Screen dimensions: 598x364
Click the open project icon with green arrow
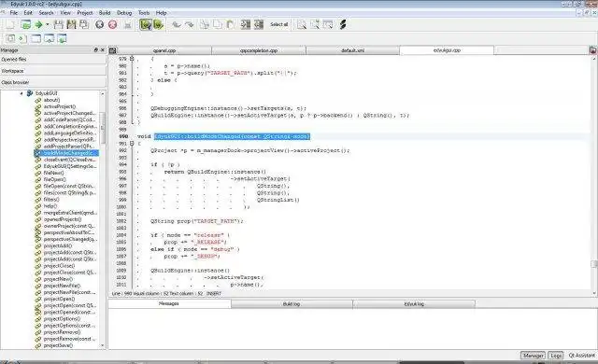[26, 25]
